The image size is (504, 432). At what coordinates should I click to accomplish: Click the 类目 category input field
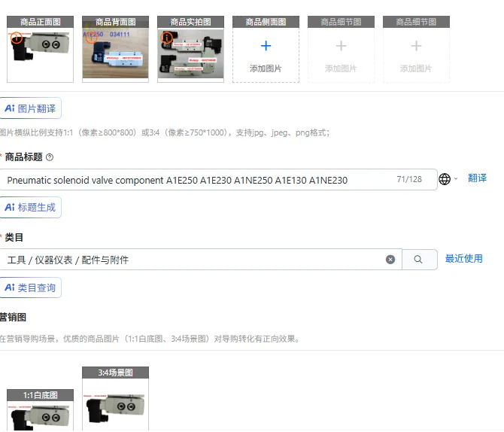pyautogui.click(x=201, y=260)
